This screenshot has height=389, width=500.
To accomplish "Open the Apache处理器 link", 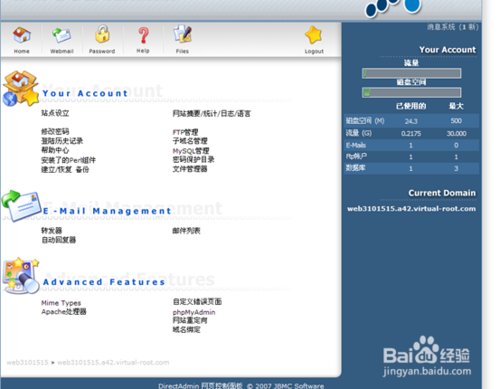I will coord(64,312).
